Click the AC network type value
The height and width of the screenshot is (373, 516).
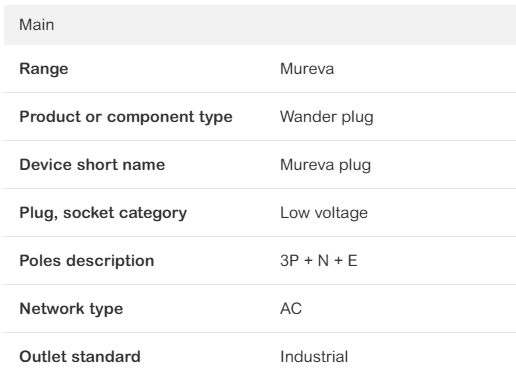291,309
